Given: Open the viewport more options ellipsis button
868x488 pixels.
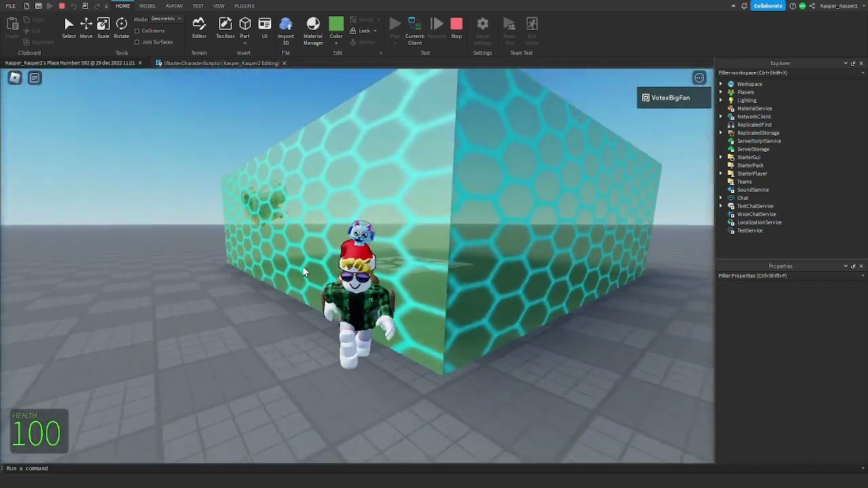Looking at the screenshot, I should (x=699, y=78).
